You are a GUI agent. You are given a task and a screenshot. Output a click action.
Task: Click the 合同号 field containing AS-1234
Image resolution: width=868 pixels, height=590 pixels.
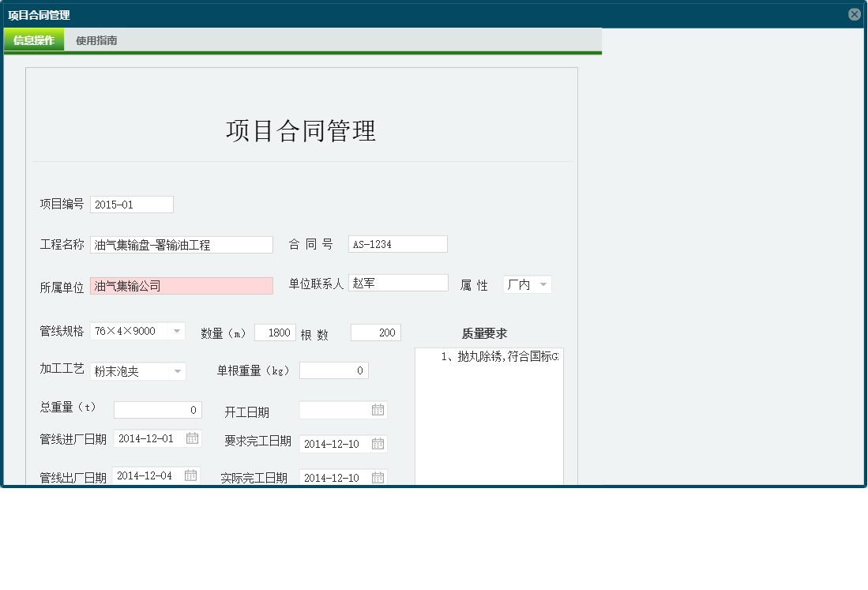coord(397,243)
